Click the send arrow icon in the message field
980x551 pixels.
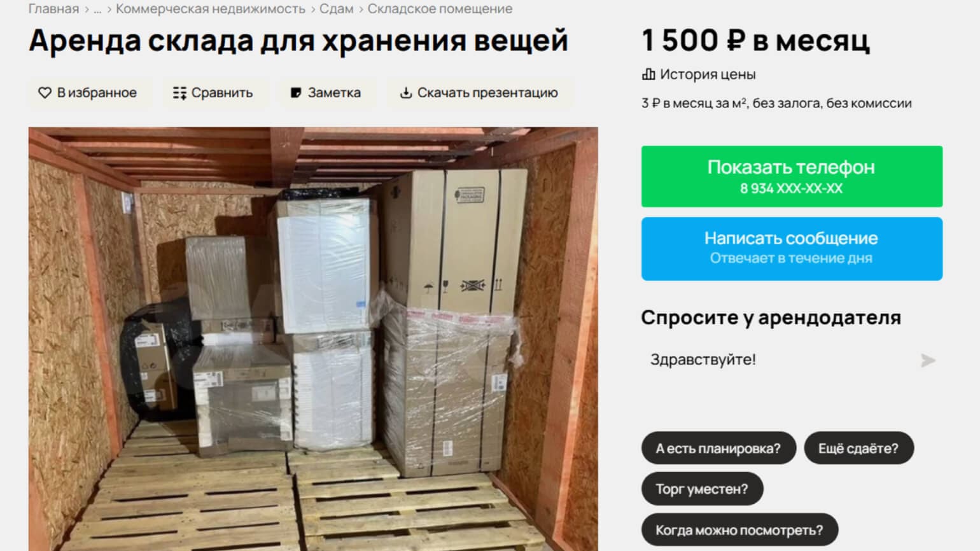928,361
